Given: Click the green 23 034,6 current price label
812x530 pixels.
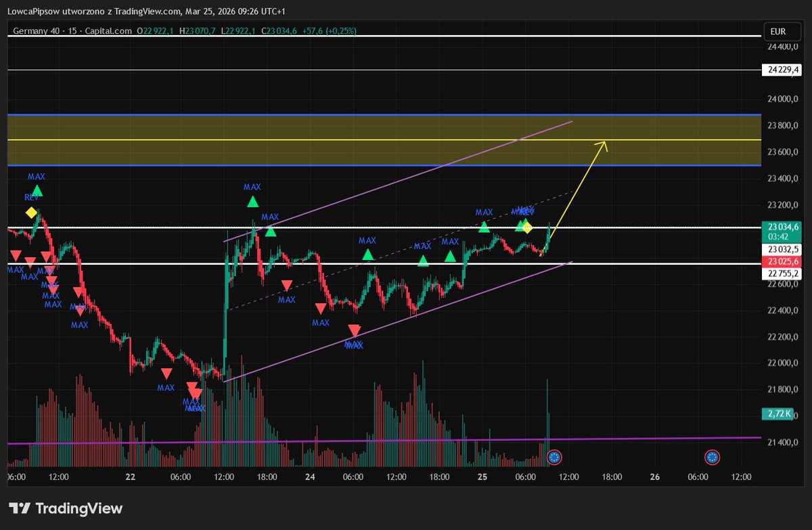Looking at the screenshot, I should (783, 227).
